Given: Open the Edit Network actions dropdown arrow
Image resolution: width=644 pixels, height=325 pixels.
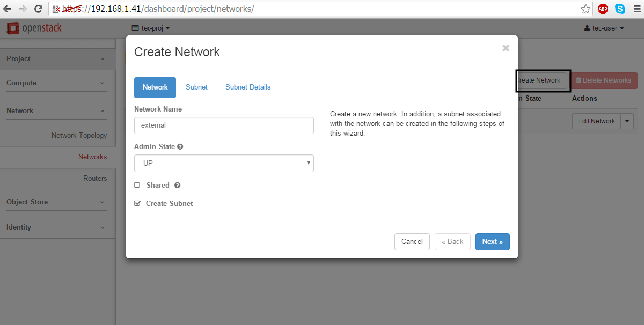Looking at the screenshot, I should pos(627,121).
